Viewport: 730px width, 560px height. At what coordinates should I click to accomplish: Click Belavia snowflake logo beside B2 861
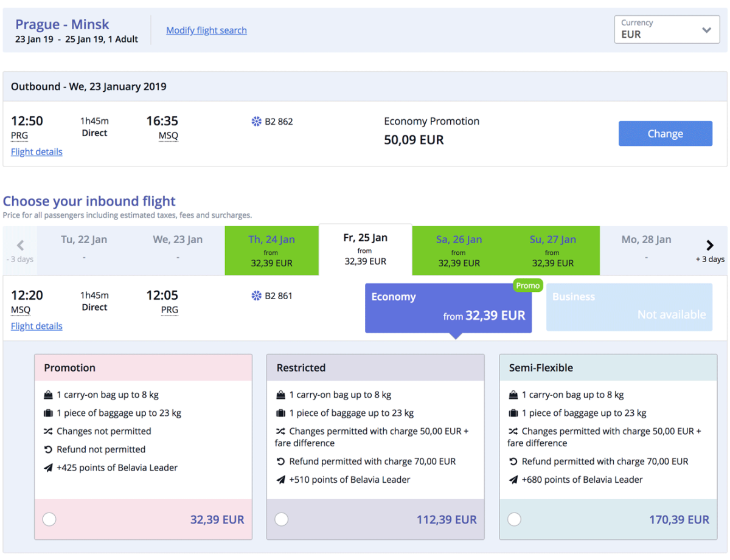(x=256, y=296)
